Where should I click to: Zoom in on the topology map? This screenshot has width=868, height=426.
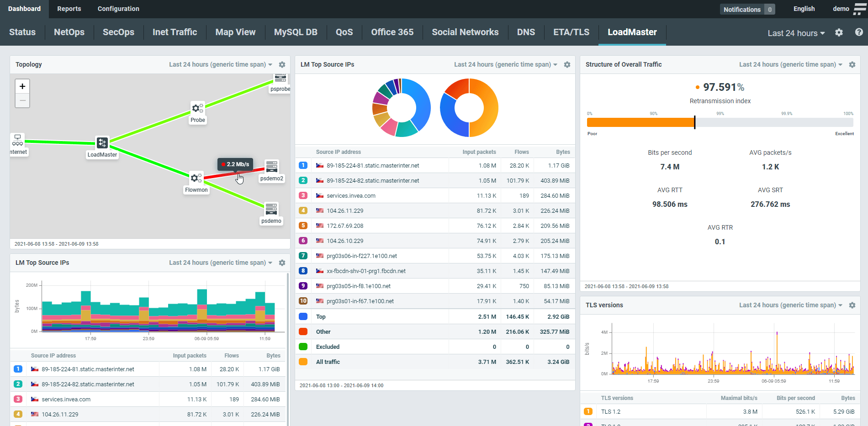pos(22,86)
